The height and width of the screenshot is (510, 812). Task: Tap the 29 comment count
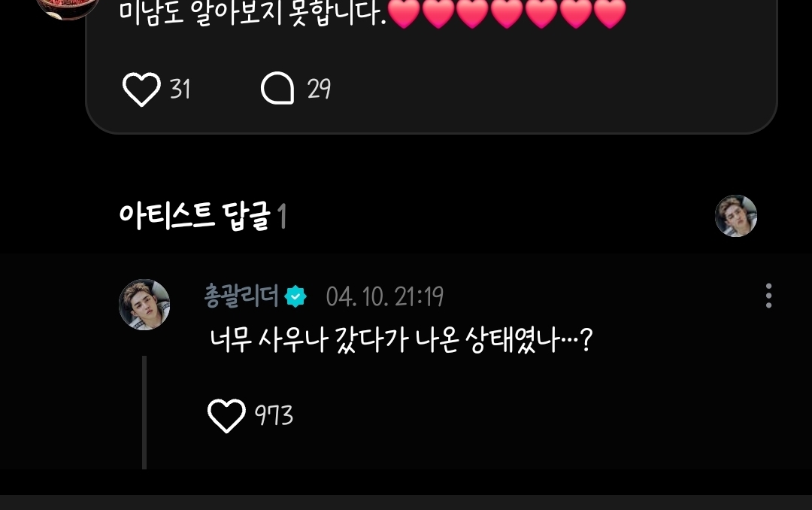(x=319, y=89)
